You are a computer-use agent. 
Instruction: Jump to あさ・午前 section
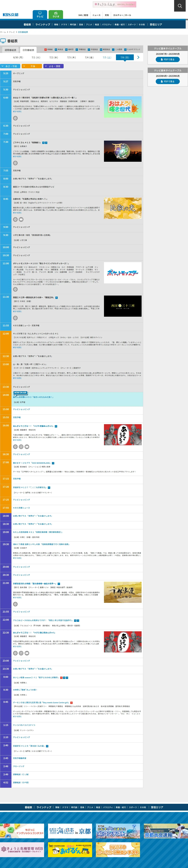pos(10,66)
